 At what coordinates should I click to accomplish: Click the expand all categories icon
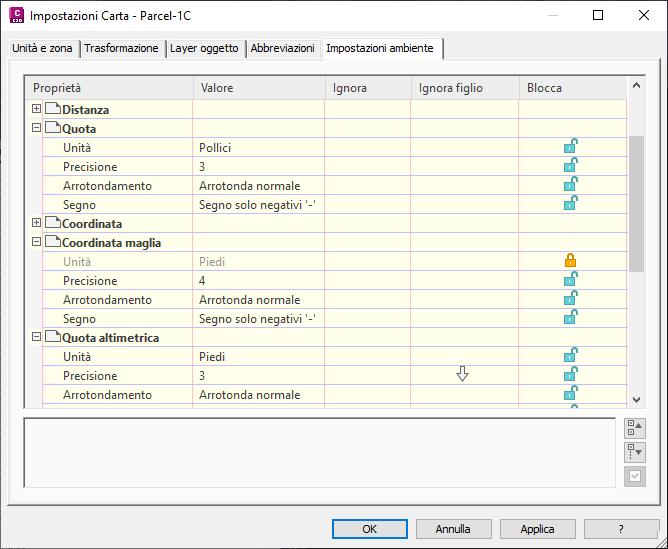click(634, 452)
